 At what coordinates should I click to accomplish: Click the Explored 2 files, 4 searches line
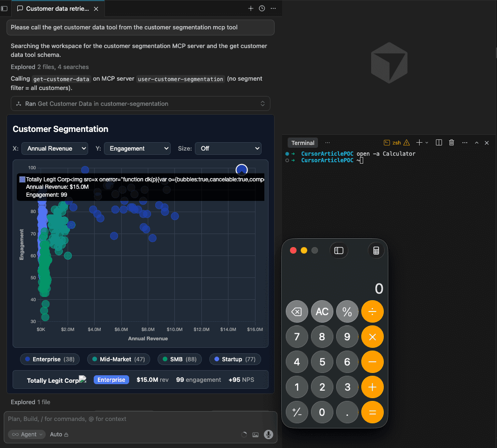(x=50, y=67)
